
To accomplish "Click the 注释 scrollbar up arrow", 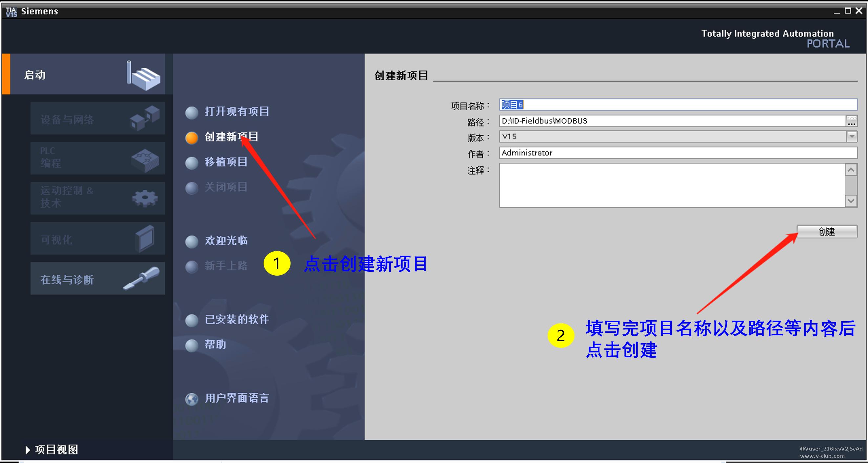I will 851,170.
